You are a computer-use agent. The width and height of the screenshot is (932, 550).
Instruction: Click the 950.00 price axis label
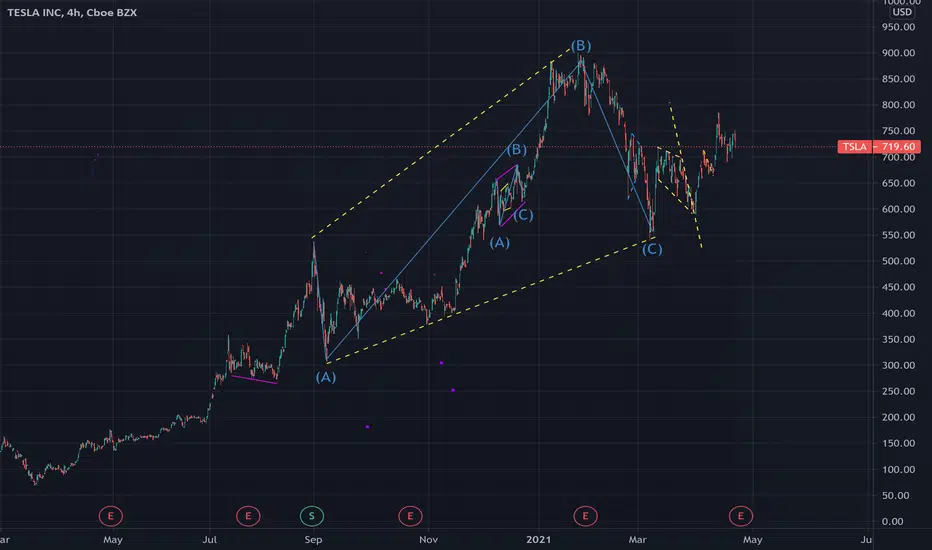point(898,27)
